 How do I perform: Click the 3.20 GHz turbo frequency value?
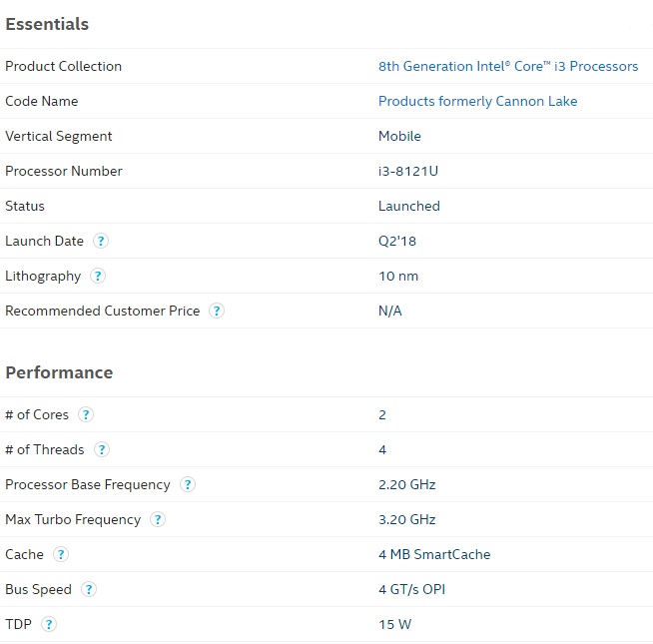(407, 520)
